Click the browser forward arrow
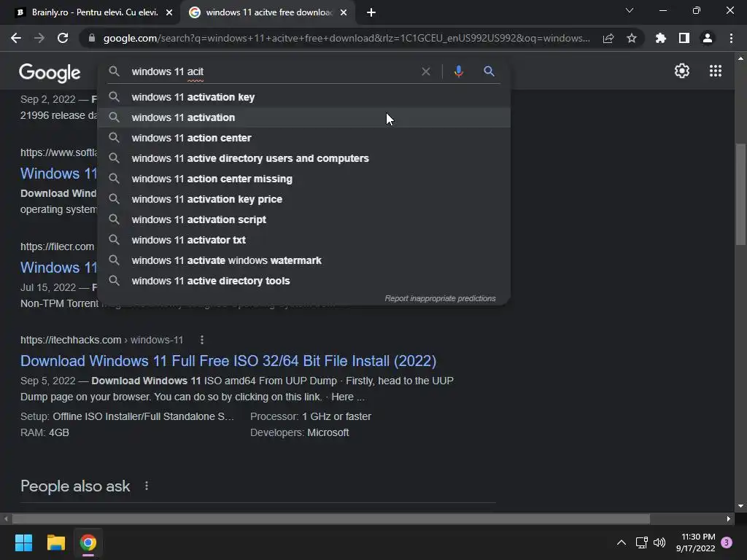 pos(39,38)
